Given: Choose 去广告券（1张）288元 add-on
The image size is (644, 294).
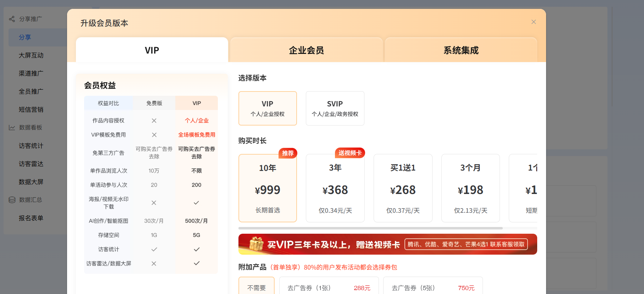Looking at the screenshot, I should (x=329, y=287).
